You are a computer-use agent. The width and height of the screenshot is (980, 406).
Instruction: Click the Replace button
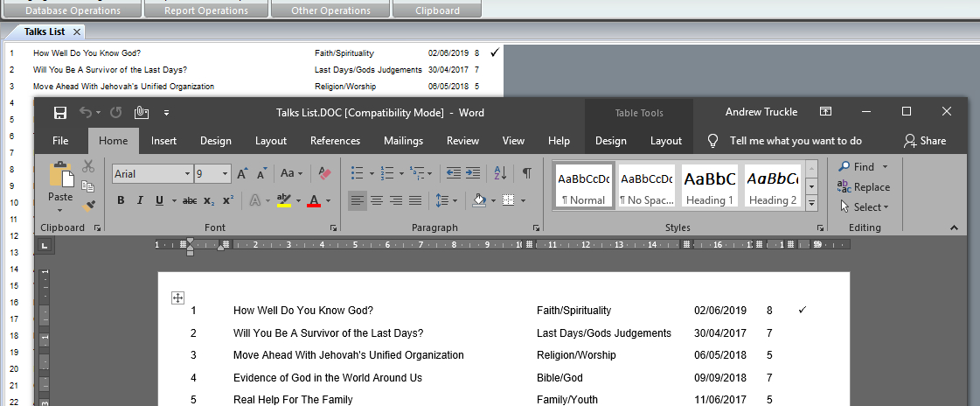(864, 187)
